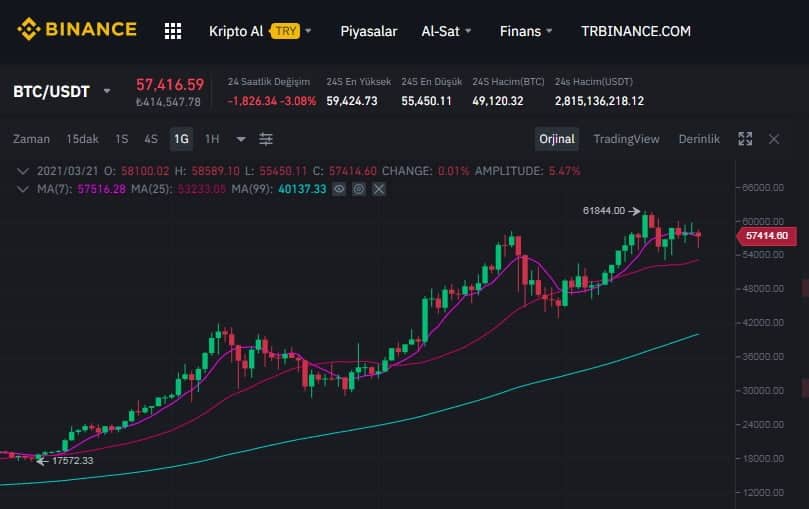Switch to the Derinlik depth tab

pos(699,139)
